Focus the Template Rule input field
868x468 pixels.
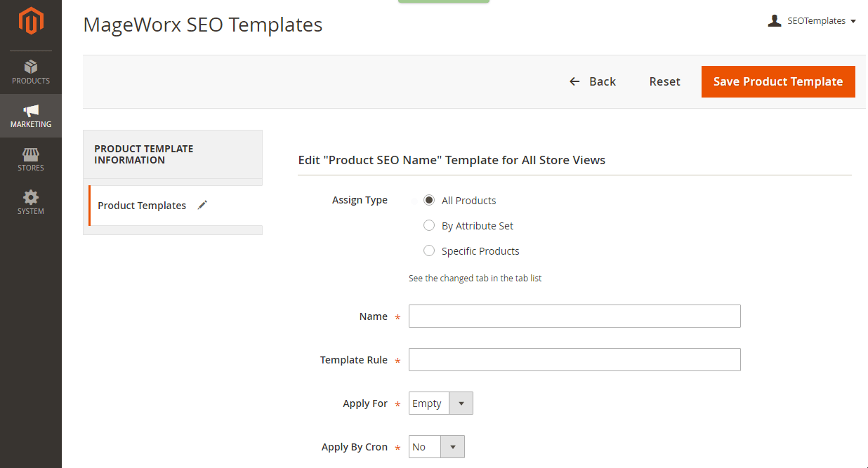coord(574,360)
